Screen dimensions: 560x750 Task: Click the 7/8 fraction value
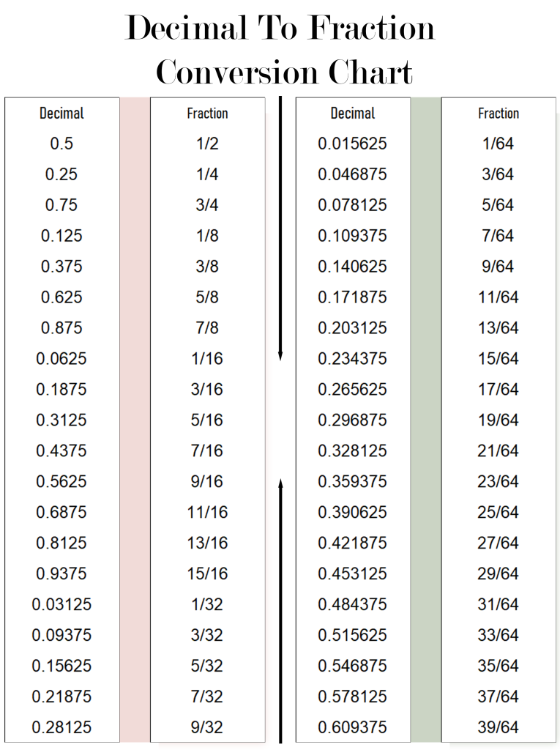click(207, 327)
